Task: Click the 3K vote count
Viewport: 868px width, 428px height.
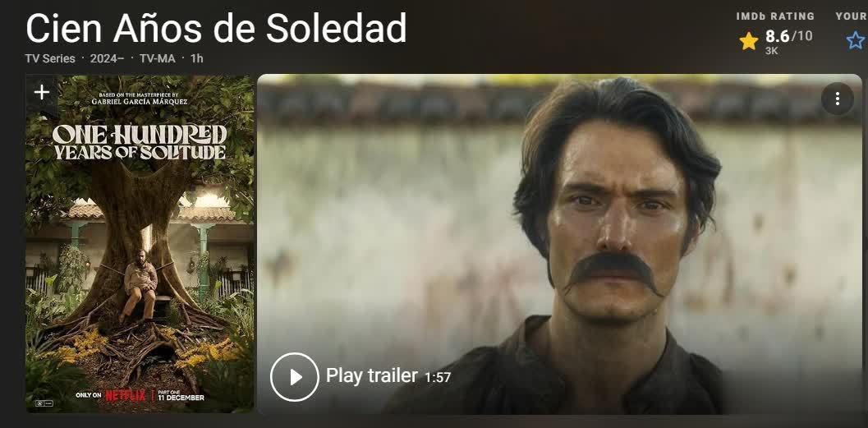Action: (x=771, y=51)
